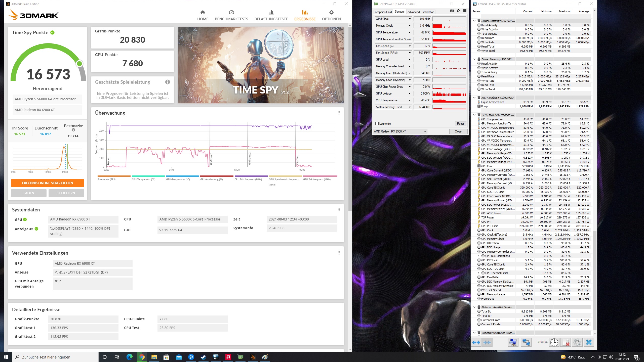Open Überwachung panel three-dot menu

pos(339,113)
